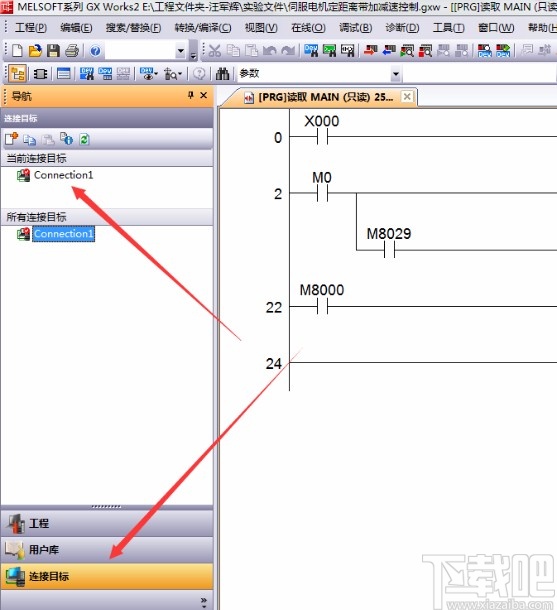Pin the Navigation panel with pushpin
The image size is (557, 610).
pyautogui.click(x=191, y=95)
